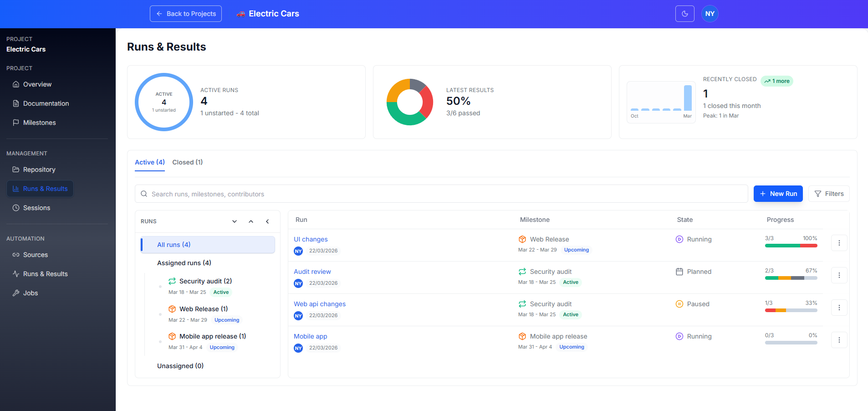Click the New Run button
868x411 pixels.
pos(778,193)
